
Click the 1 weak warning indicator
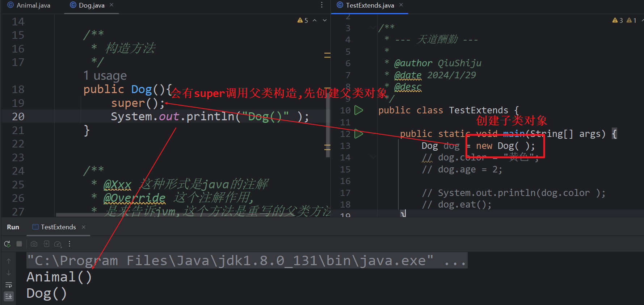pos(631,20)
